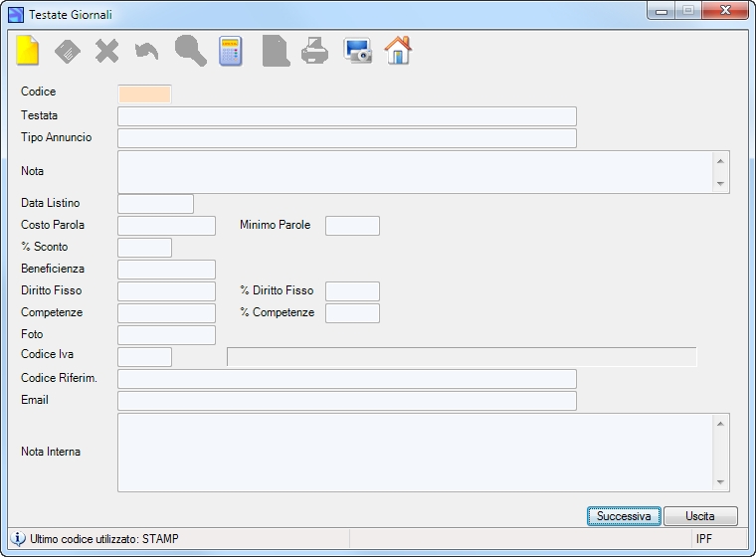Click into the Testata text field
This screenshot has width=756, height=557.
point(347,116)
